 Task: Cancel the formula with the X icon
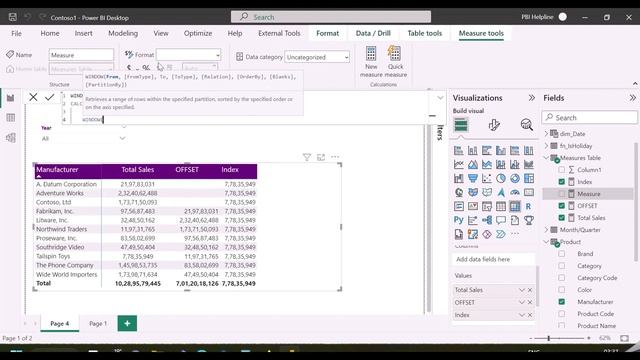click(33, 97)
